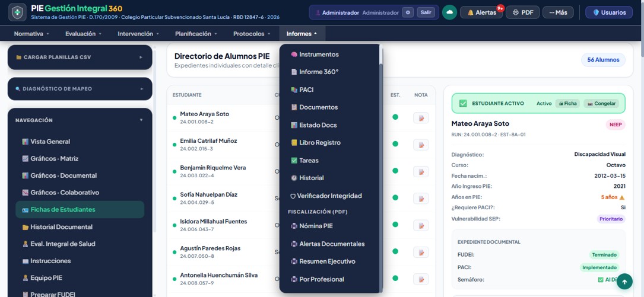Open the Intervención dropdown menu
Image resolution: width=644 pixels, height=297 pixels.
(x=138, y=34)
